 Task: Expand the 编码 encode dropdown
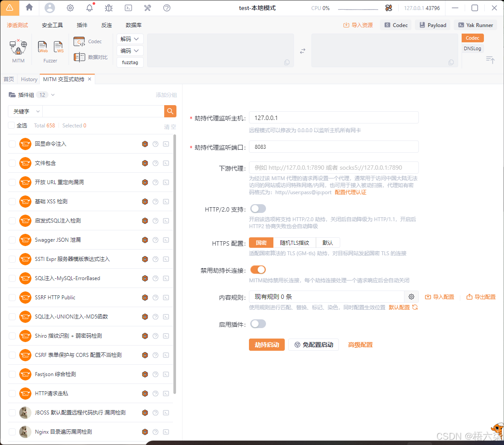tap(130, 51)
